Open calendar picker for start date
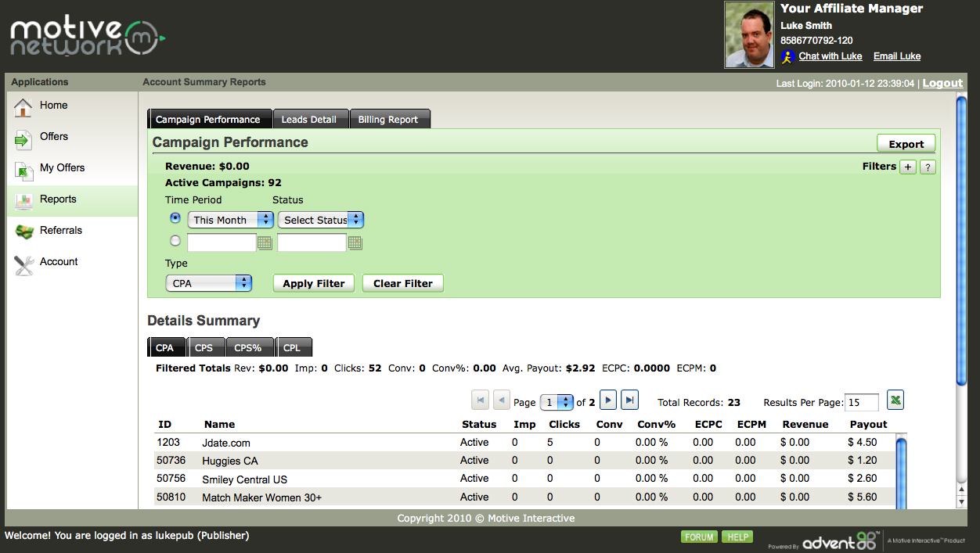 (x=265, y=243)
